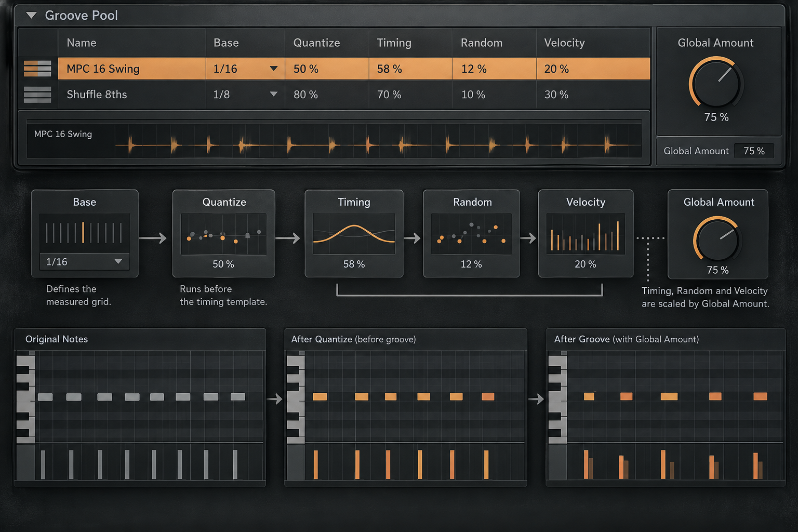798x532 pixels.
Task: Click the Random column header
Action: pos(482,43)
